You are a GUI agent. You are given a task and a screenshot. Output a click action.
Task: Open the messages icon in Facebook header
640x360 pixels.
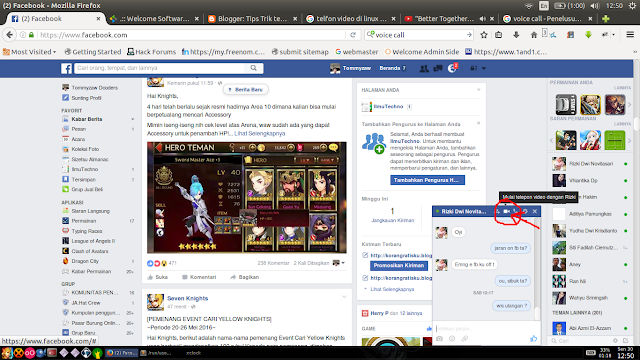[438, 68]
